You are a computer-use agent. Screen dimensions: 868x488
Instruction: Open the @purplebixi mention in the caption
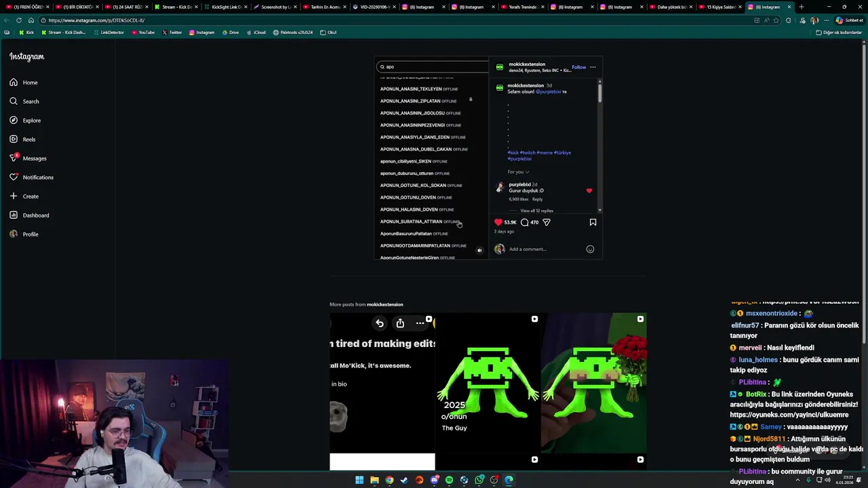pyautogui.click(x=548, y=91)
